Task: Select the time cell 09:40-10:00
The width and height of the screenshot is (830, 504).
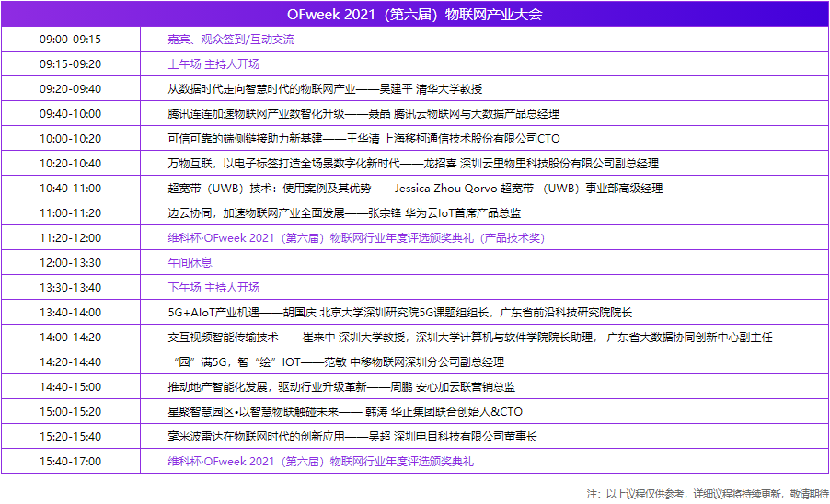Action: [71, 114]
